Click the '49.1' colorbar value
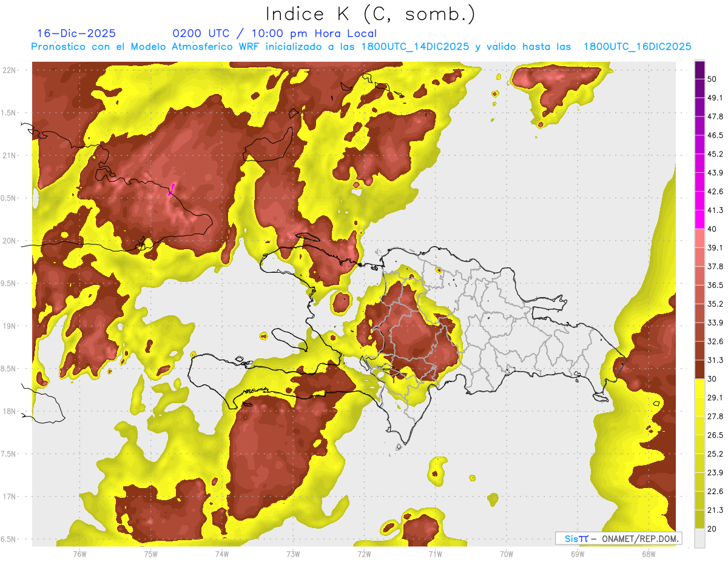This screenshot has width=728, height=562. (715, 98)
